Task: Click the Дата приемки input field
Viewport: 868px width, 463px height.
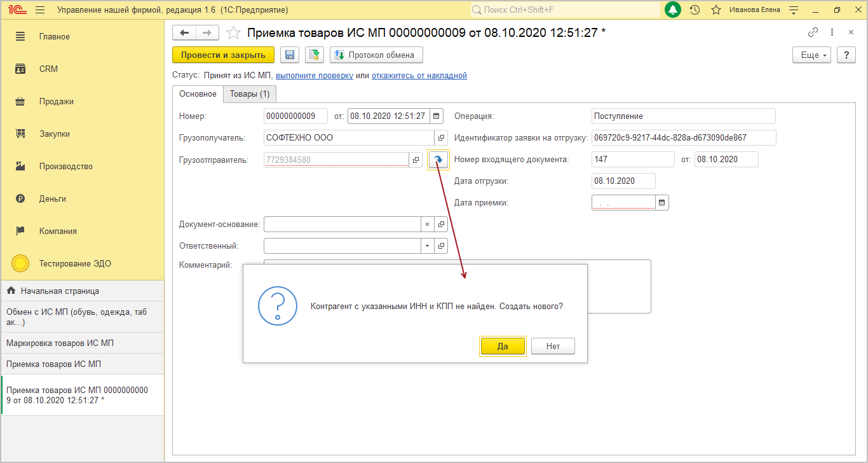Action: (623, 202)
